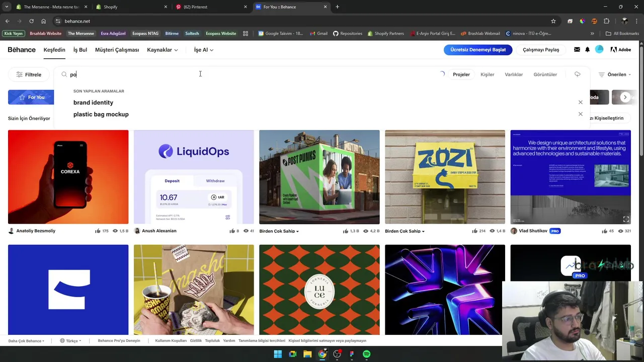Open a new browser tab
644x362 pixels.
[x=337, y=7]
